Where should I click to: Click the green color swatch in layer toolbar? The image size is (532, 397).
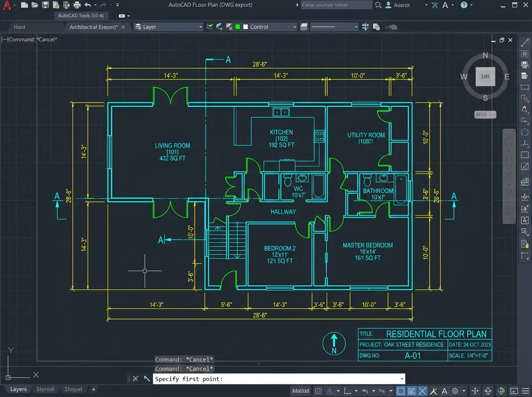pos(238,27)
